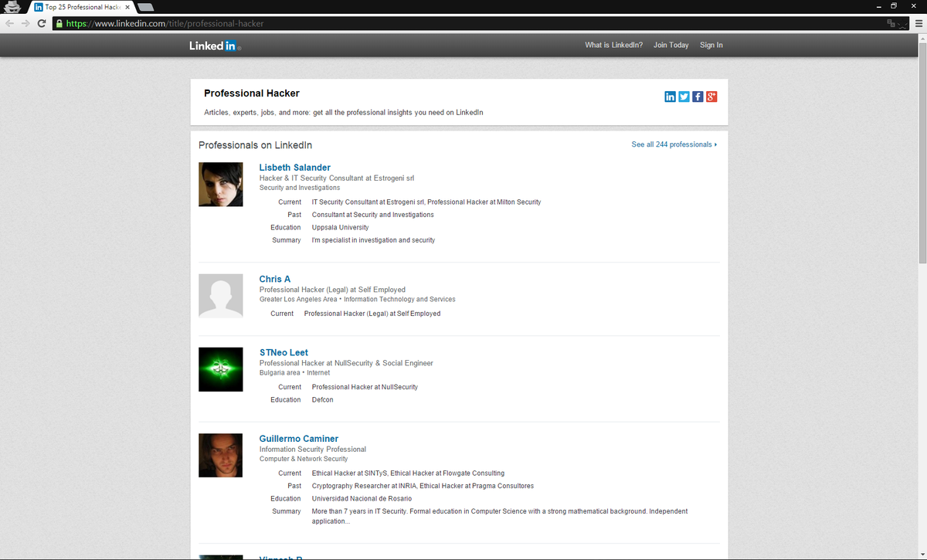Select the Top 25 Professional Hackers tab
Viewport: 927px width, 560px height.
pos(80,7)
